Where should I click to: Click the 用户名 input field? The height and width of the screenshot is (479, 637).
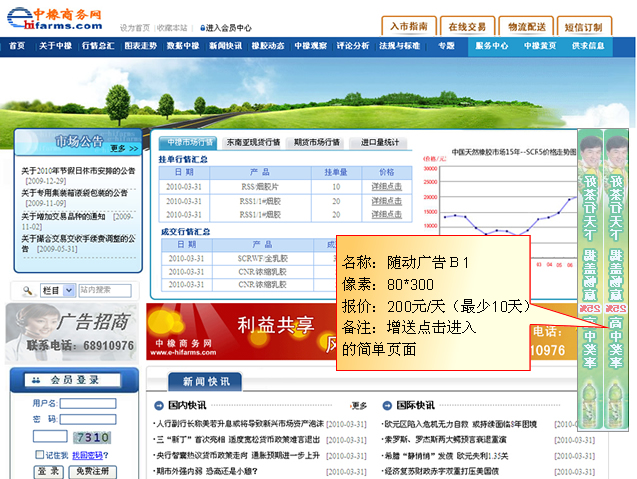(x=88, y=403)
